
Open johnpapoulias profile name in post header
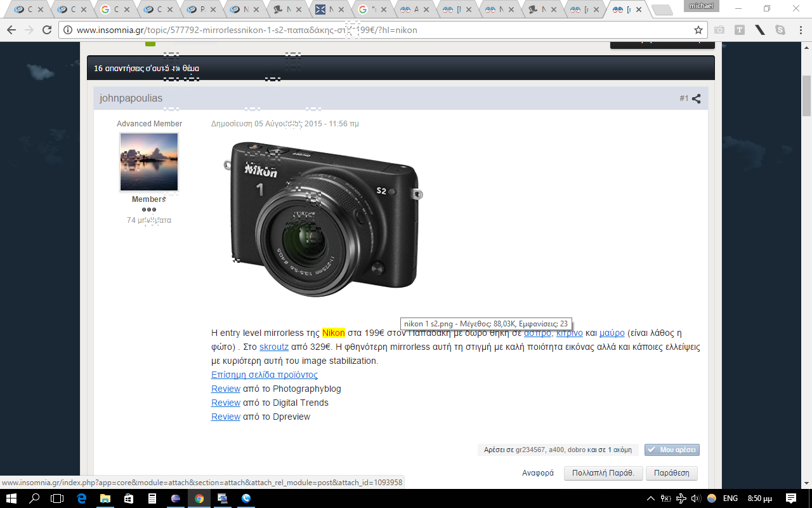131,98
